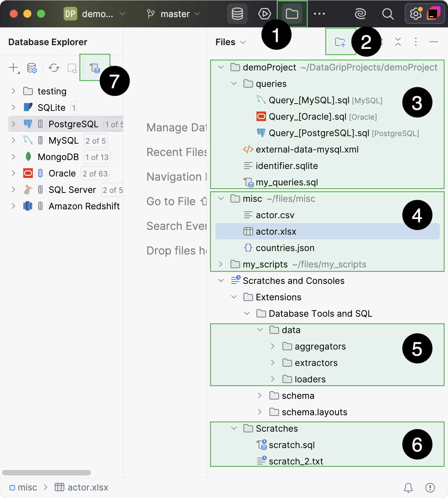Open Search Everywhere with the magnifier icon
The image size is (448, 498).
click(x=387, y=14)
